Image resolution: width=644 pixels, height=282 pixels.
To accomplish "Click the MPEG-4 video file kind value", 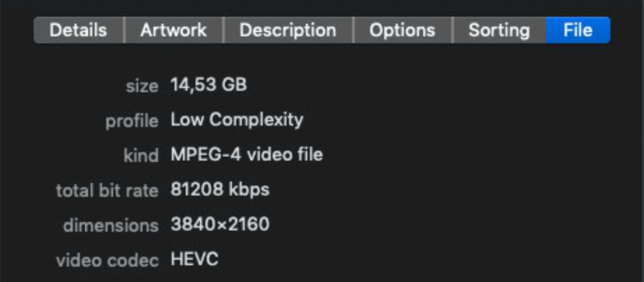I will coord(247,155).
